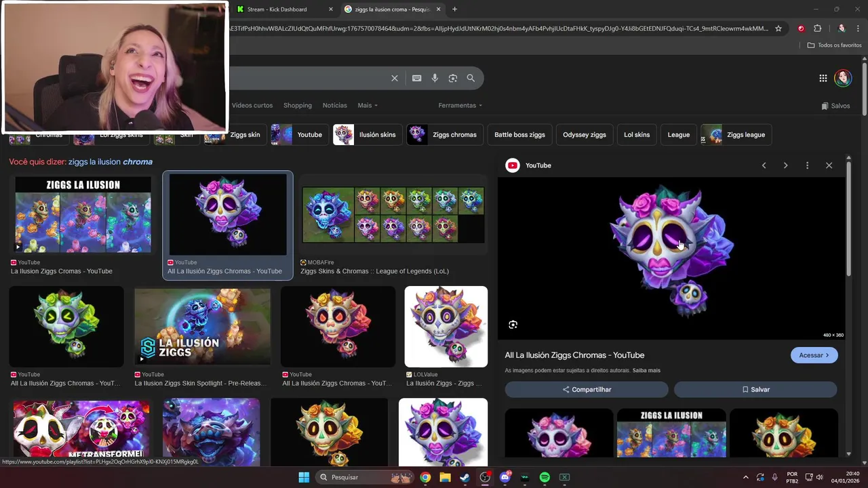Open Discord from the taskbar
The width and height of the screenshot is (868, 488).
505,477
